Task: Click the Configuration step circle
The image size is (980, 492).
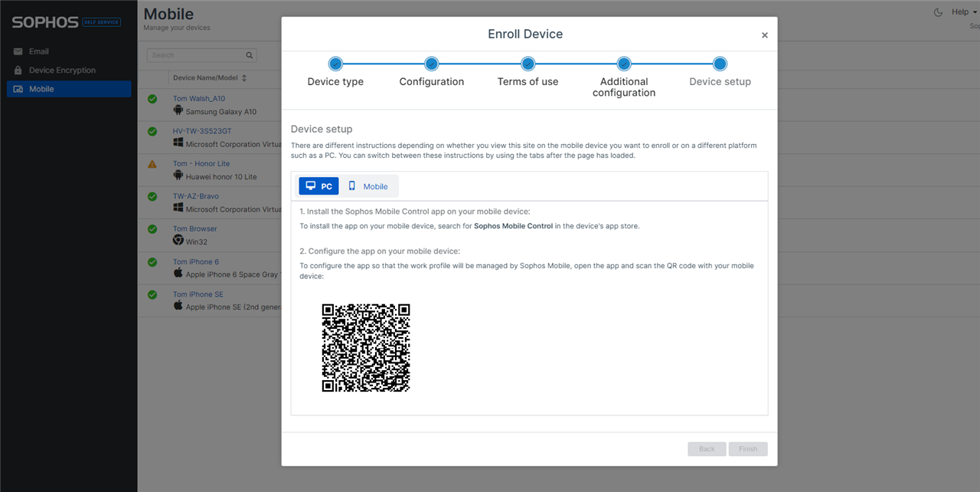Action: click(x=432, y=64)
